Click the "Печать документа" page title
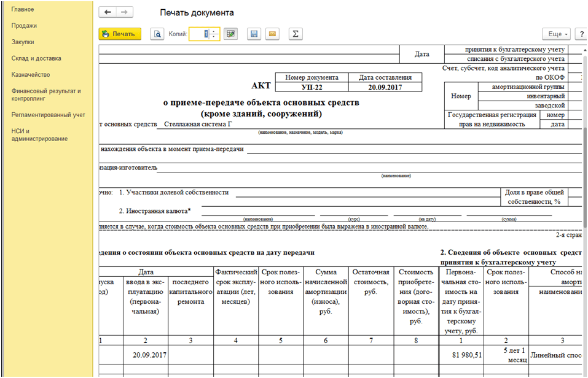 (x=197, y=13)
